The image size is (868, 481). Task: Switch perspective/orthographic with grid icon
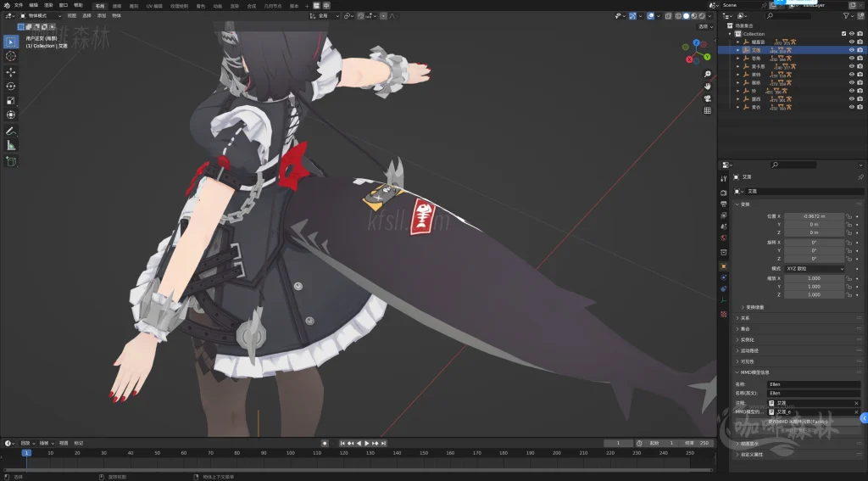tap(708, 110)
